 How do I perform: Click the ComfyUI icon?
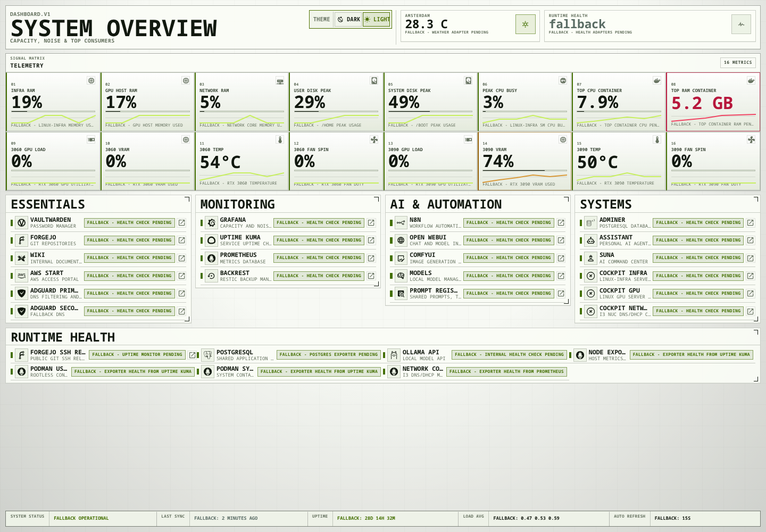point(401,258)
